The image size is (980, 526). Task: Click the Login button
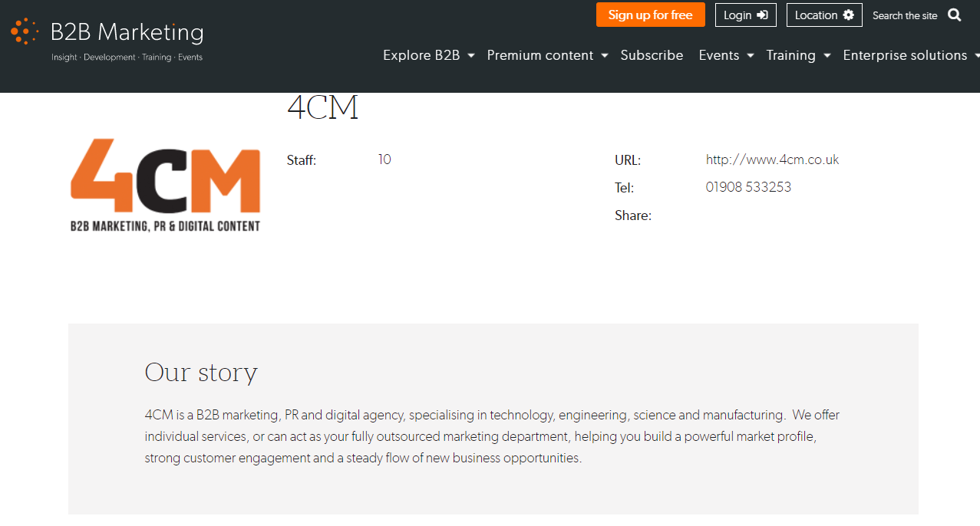(x=745, y=15)
